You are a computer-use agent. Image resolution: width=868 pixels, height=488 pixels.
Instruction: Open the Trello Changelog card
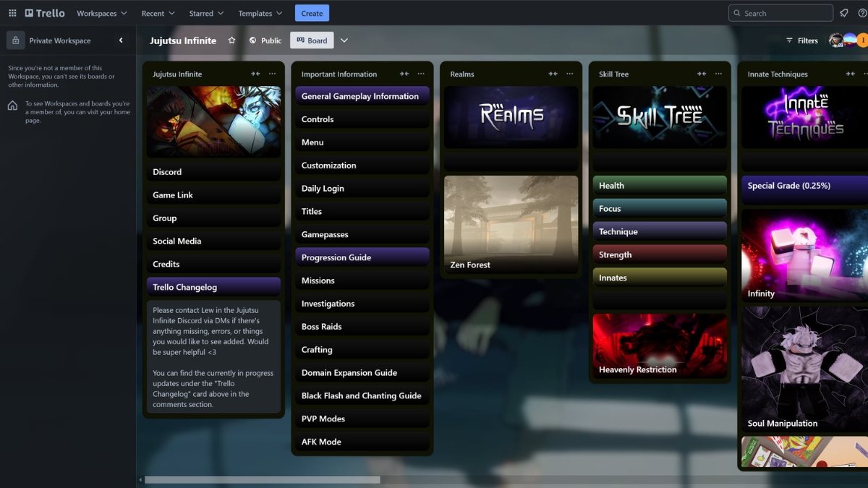click(213, 287)
